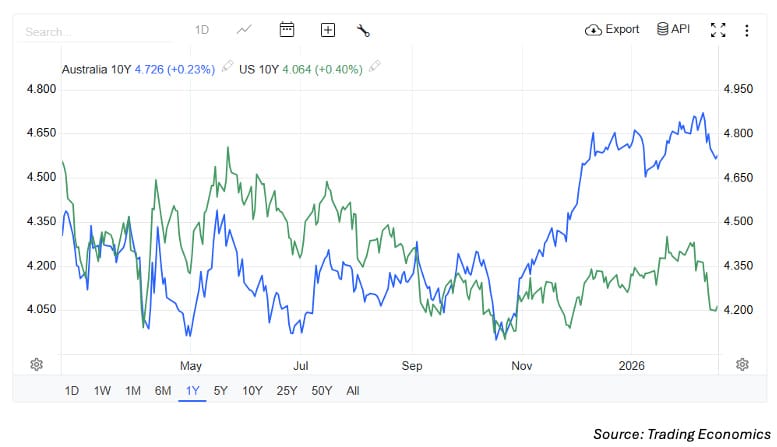This screenshot has height=447, width=777.
Task: Select the 6M time range tab
Action: tap(162, 390)
